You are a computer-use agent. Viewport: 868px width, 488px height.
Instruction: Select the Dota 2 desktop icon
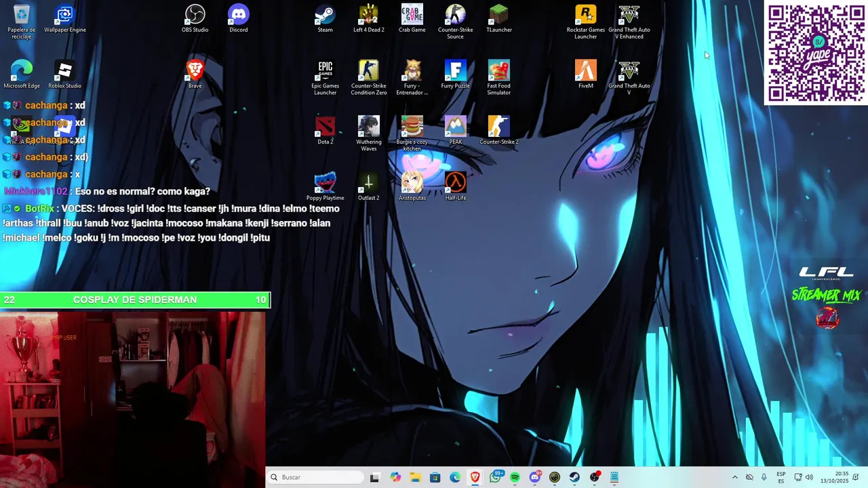(325, 130)
